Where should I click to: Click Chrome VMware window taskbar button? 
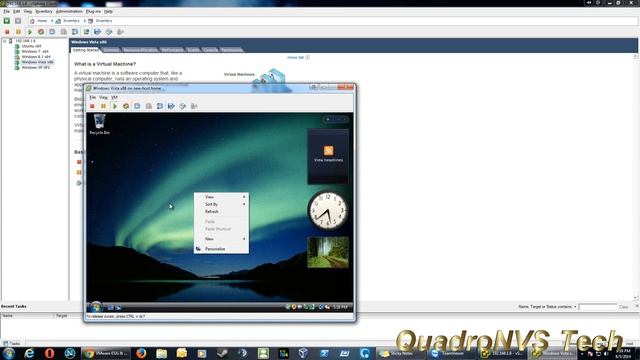(x=105, y=353)
